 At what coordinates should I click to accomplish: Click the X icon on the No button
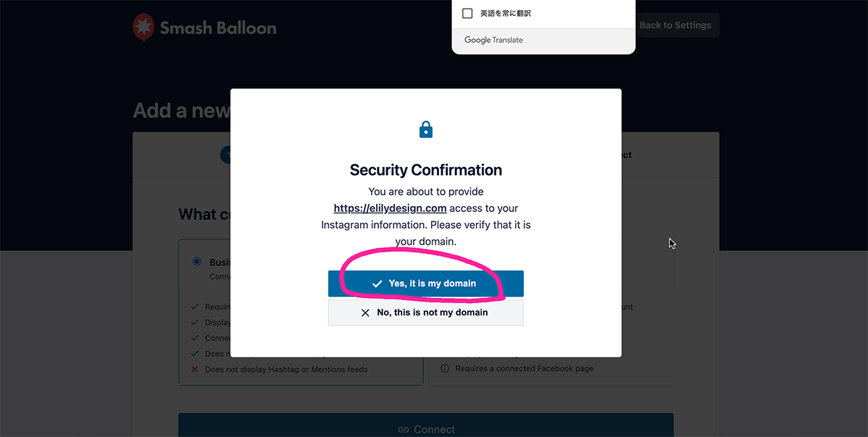click(x=365, y=313)
